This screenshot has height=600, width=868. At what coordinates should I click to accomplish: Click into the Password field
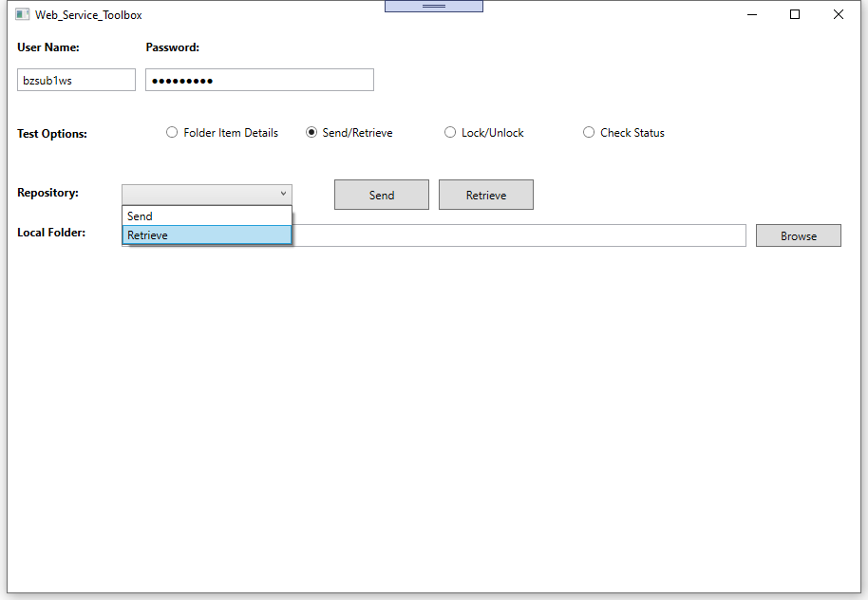tap(259, 81)
